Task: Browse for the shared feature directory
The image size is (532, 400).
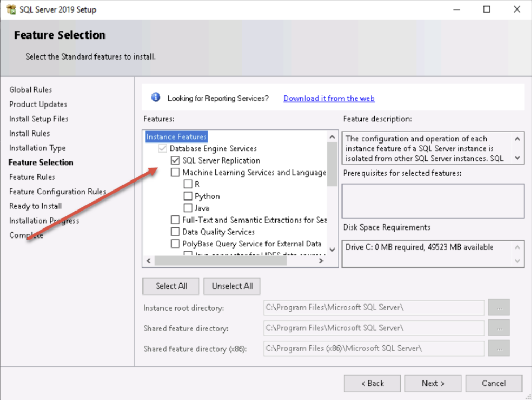Action: point(499,328)
